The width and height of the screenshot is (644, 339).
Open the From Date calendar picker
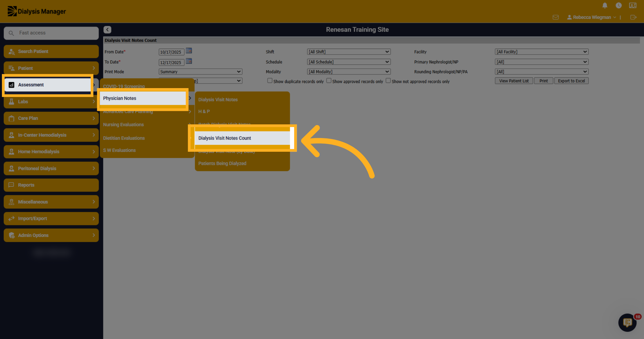coord(189,51)
